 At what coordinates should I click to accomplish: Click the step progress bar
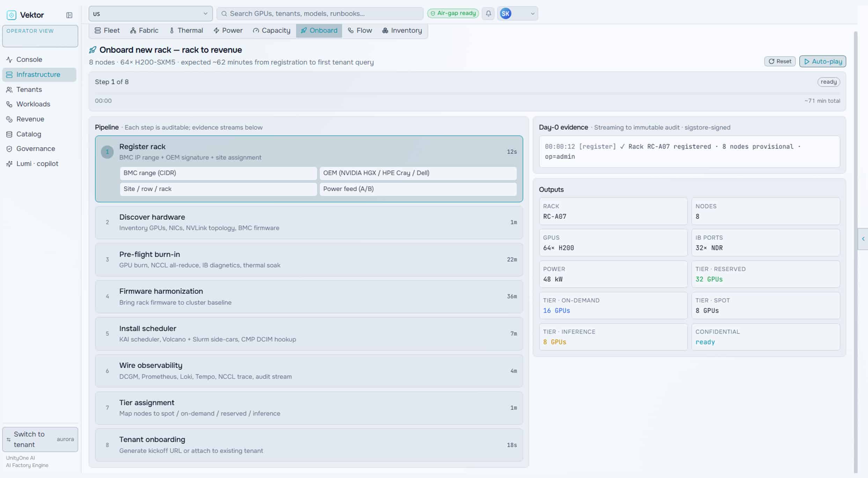(467, 93)
